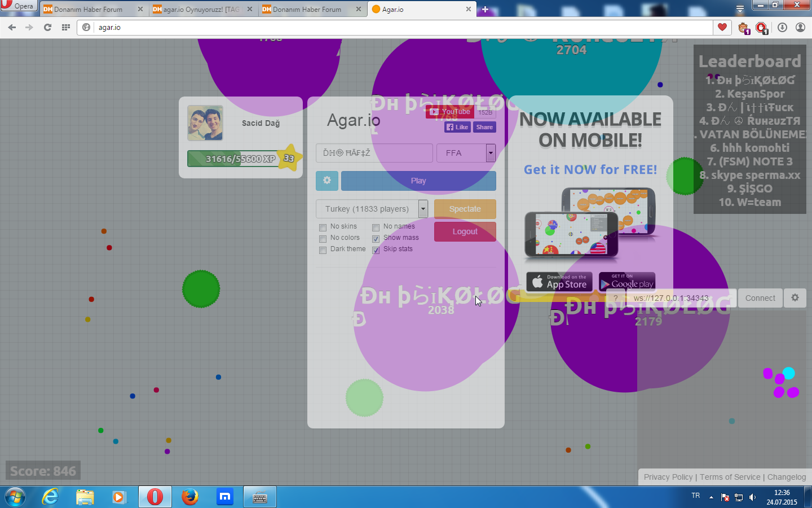This screenshot has height=508, width=812.
Task: Click the Connect button
Action: 760,298
